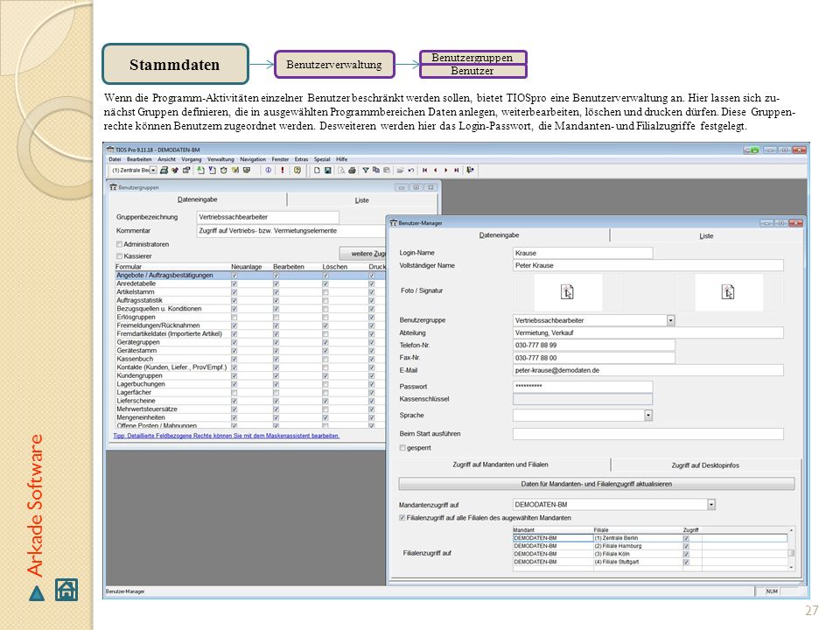Open the Verwaltung menu

(x=220, y=159)
